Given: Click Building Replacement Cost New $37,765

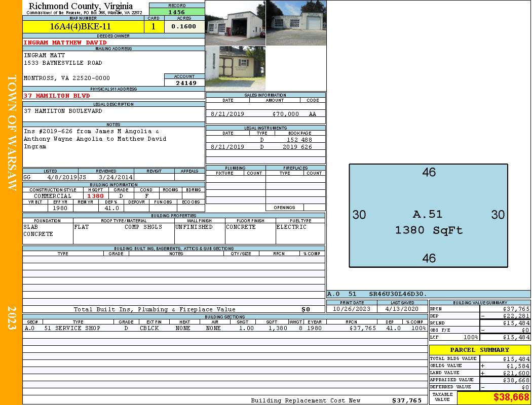Looking at the screenshot, I should click(x=406, y=400).
